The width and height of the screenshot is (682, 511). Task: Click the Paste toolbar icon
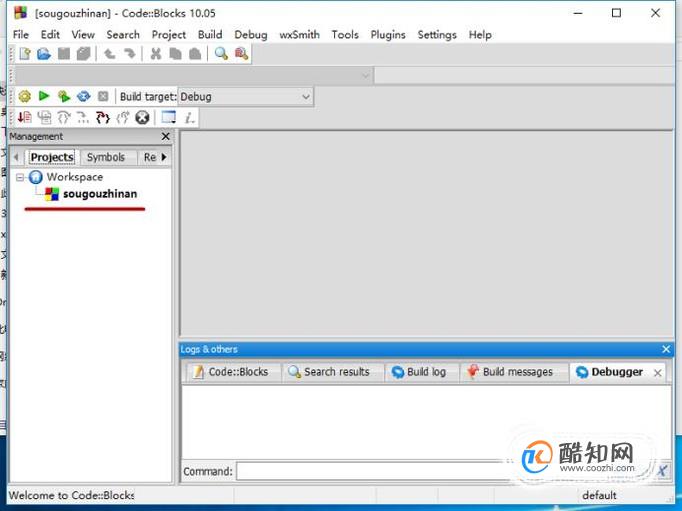click(x=195, y=54)
